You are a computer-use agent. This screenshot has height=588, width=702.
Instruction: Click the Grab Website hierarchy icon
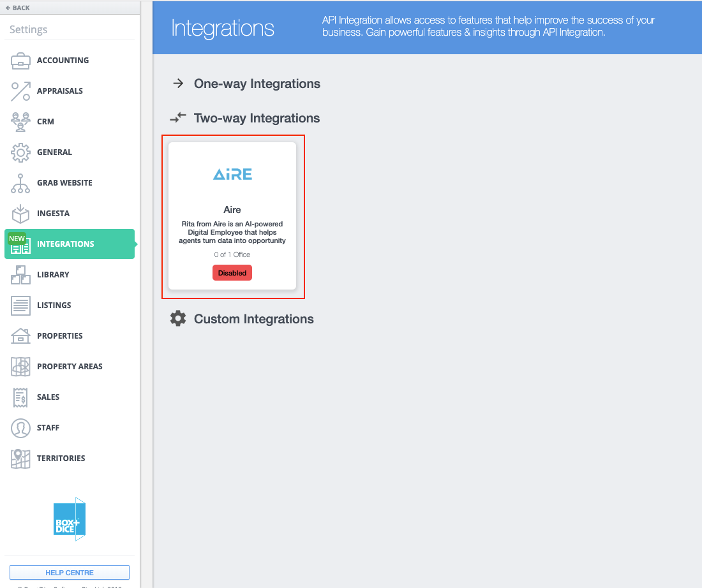(x=20, y=183)
